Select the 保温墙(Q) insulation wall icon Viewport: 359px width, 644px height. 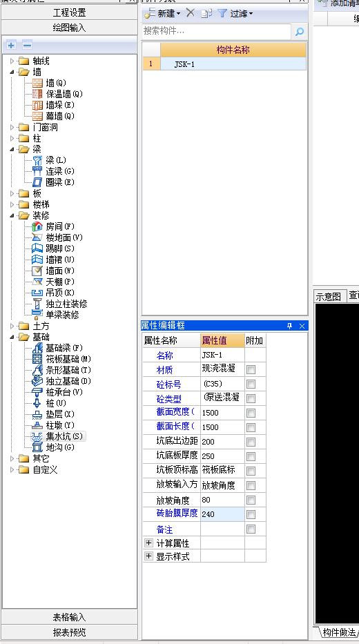tap(37, 94)
